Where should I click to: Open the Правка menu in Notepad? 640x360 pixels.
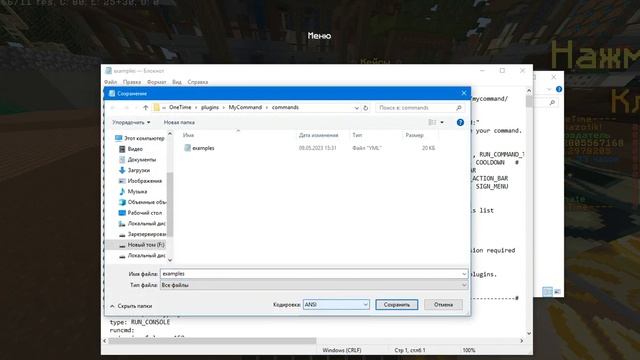[132, 82]
